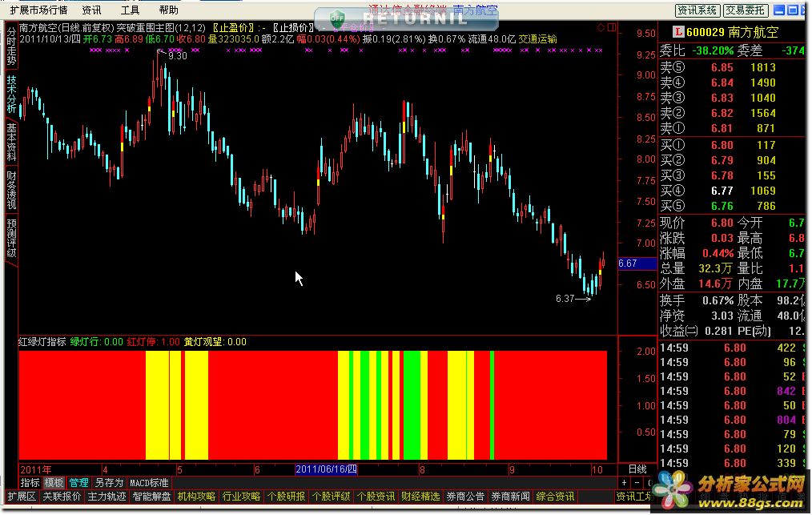Click the 买① row priced 6.80

732,145
